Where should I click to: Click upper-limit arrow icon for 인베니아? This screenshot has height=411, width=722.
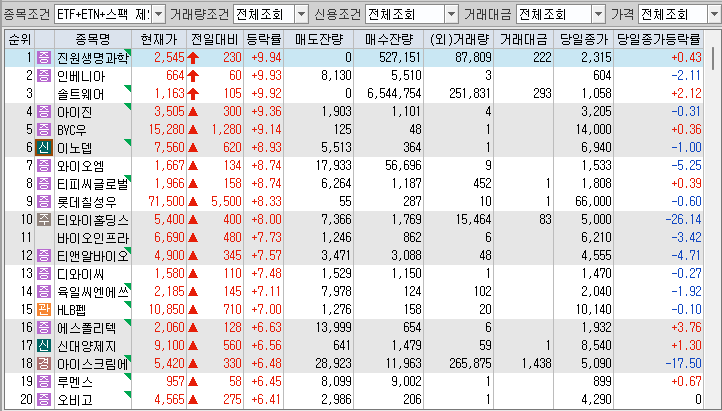pyautogui.click(x=193, y=75)
